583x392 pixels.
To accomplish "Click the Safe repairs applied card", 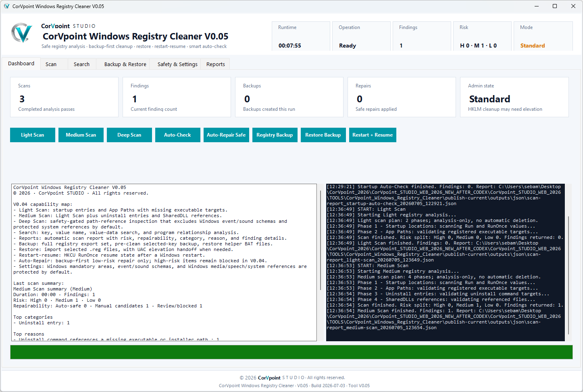I will point(402,97).
